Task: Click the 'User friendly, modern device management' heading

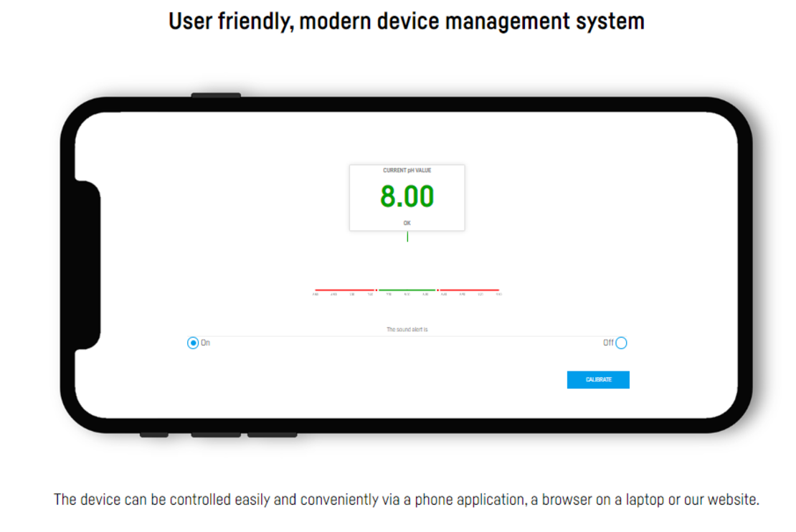Action: point(406,22)
